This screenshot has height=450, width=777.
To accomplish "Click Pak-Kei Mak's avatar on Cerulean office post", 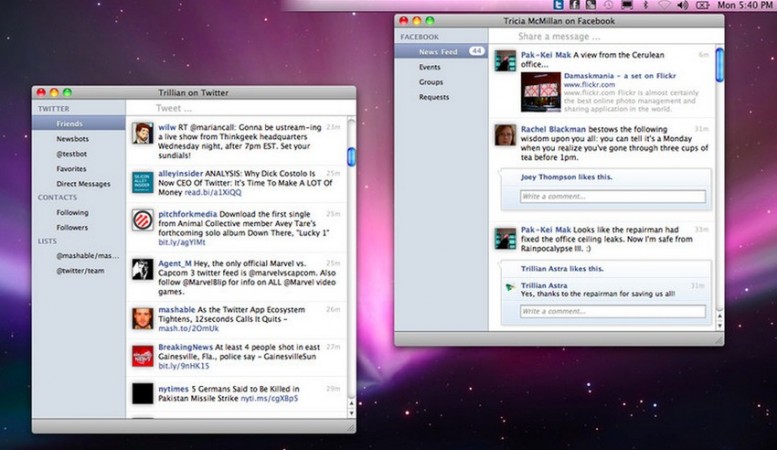I will click(505, 61).
